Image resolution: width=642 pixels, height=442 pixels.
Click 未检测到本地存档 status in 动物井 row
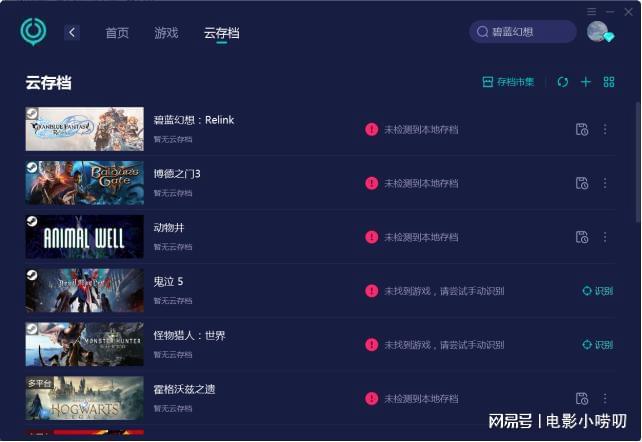(421, 237)
